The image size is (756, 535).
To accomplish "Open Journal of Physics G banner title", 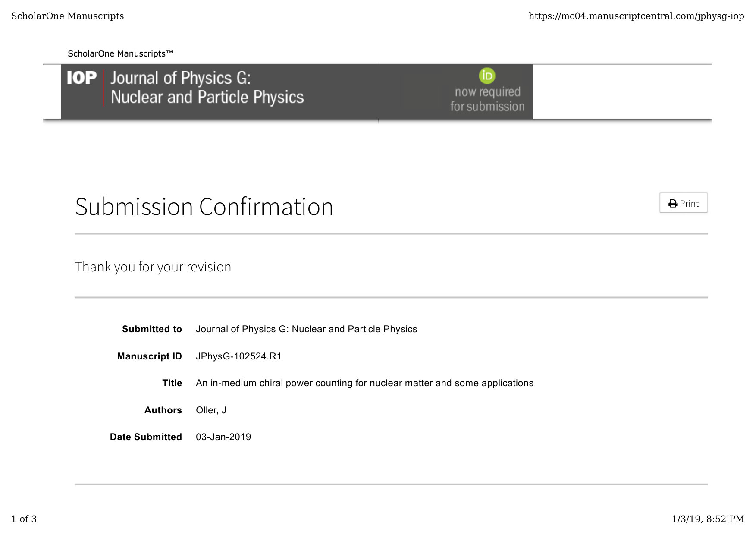I will coord(207,88).
